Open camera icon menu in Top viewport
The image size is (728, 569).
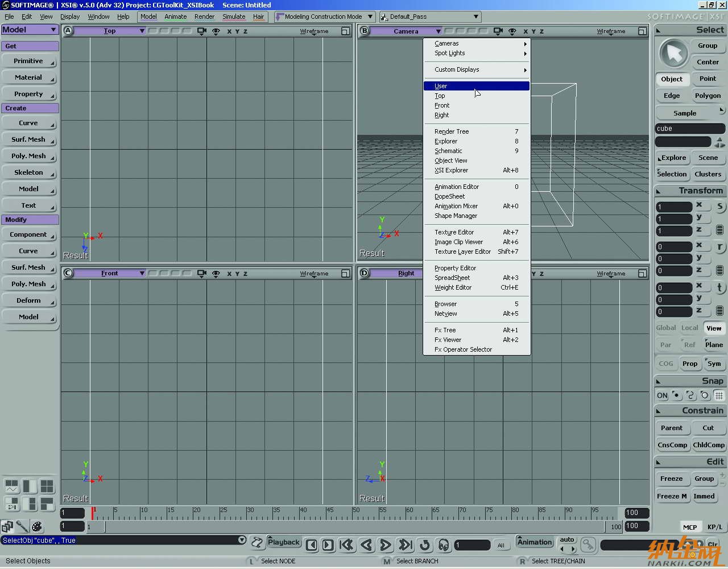pos(201,31)
